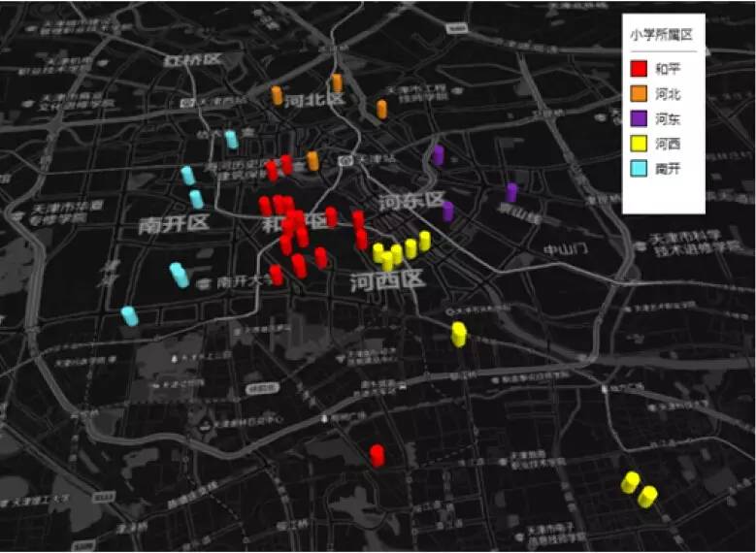
Task: Click the 河北区 district label on map
Action: (x=313, y=100)
